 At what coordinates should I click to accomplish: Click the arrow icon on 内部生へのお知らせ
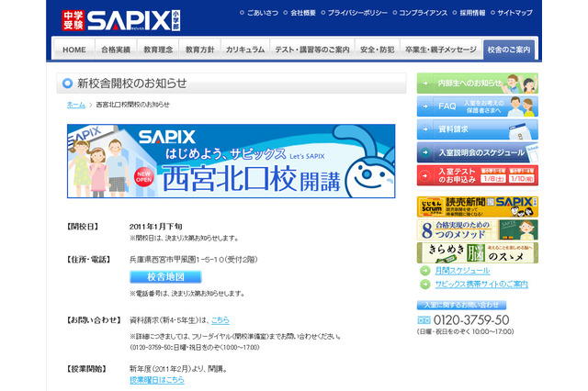coord(425,84)
